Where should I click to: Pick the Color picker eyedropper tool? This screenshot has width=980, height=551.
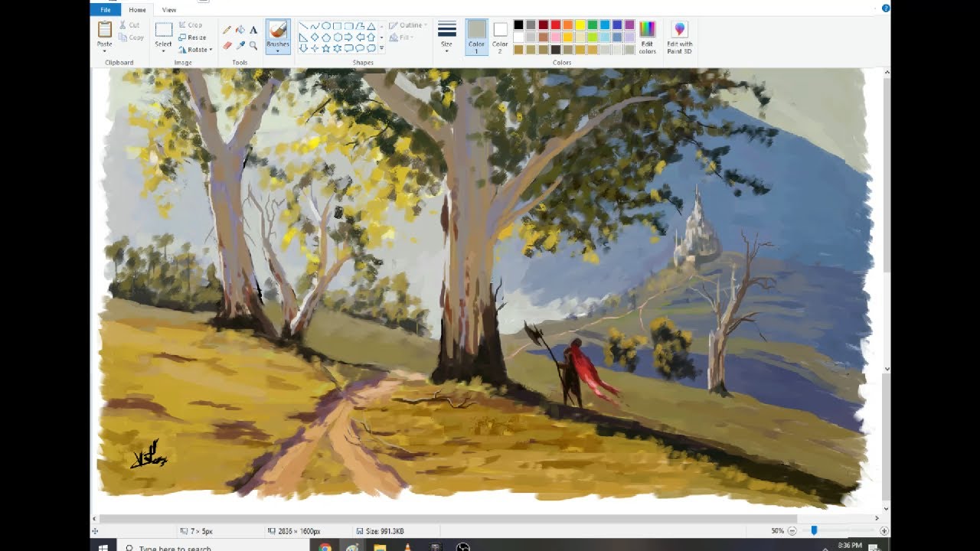pyautogui.click(x=240, y=45)
